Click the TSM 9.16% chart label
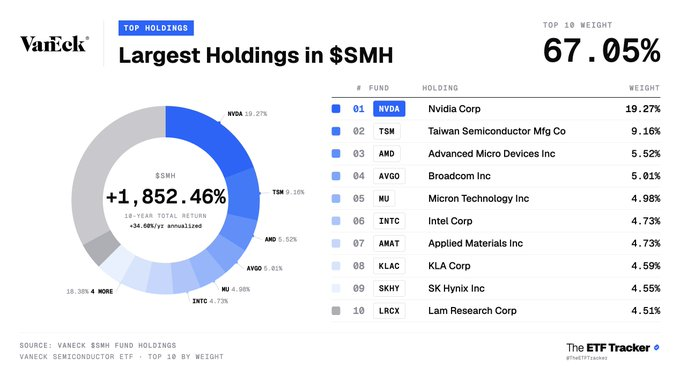 [288, 192]
